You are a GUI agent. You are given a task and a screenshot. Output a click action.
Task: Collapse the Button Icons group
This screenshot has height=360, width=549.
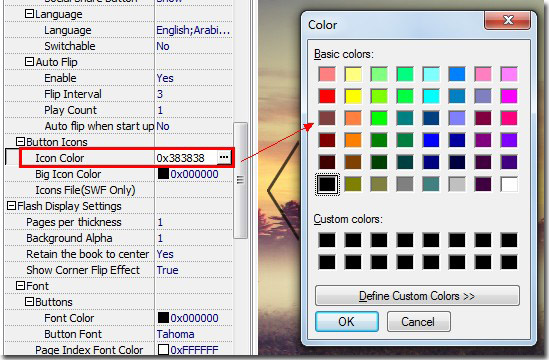point(20,141)
